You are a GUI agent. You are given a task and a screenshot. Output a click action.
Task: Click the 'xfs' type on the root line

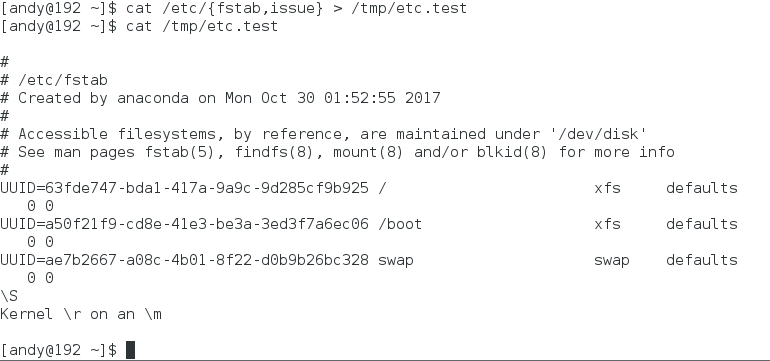607,188
